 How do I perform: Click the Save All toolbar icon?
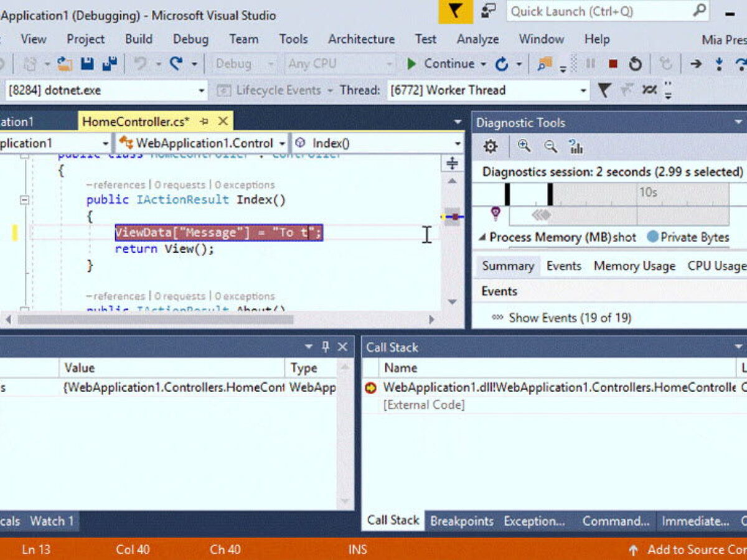coord(110,63)
